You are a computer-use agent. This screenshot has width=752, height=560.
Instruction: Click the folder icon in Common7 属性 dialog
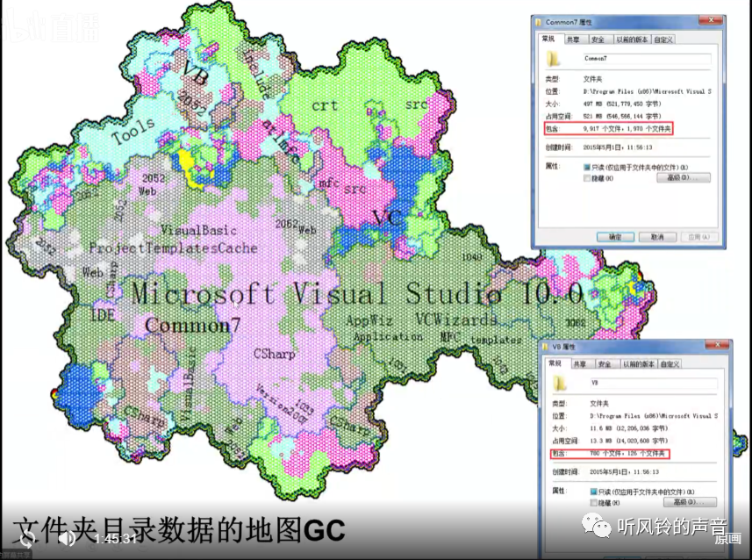click(x=553, y=59)
